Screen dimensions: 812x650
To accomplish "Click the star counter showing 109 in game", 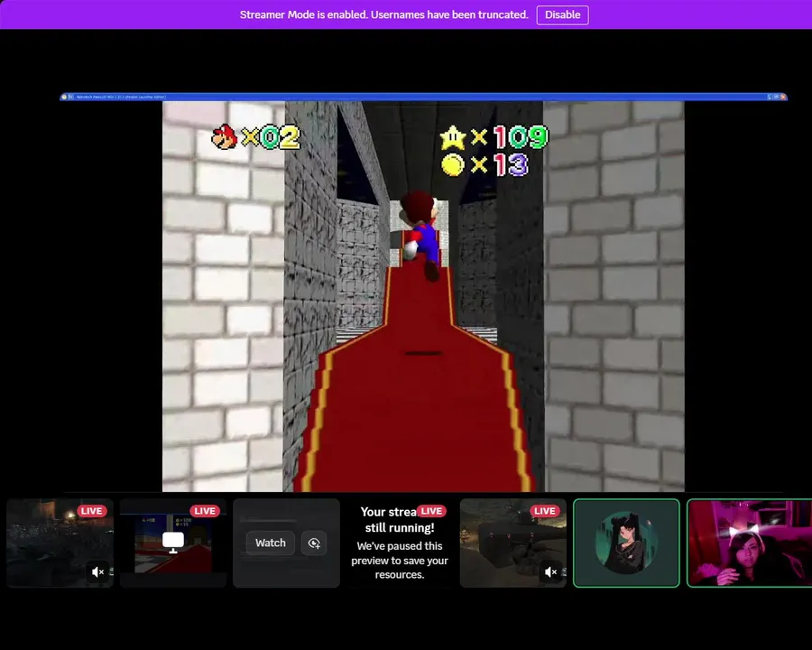I will click(x=493, y=137).
